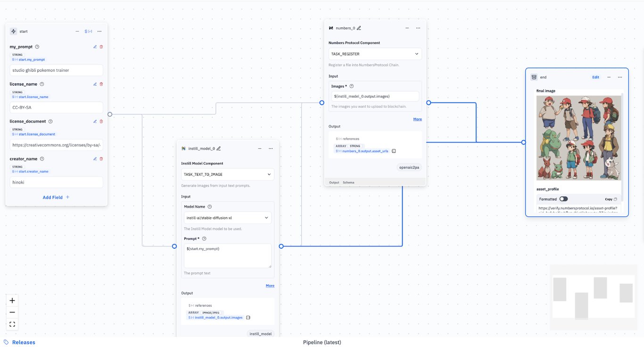The image size is (644, 347).
Task: Open the end node three-dot menu
Action: point(620,77)
